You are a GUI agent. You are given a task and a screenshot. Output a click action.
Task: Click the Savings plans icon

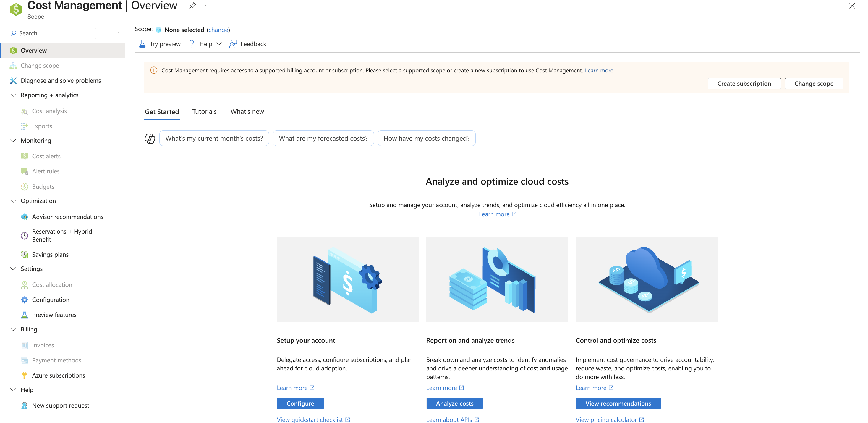pos(24,254)
